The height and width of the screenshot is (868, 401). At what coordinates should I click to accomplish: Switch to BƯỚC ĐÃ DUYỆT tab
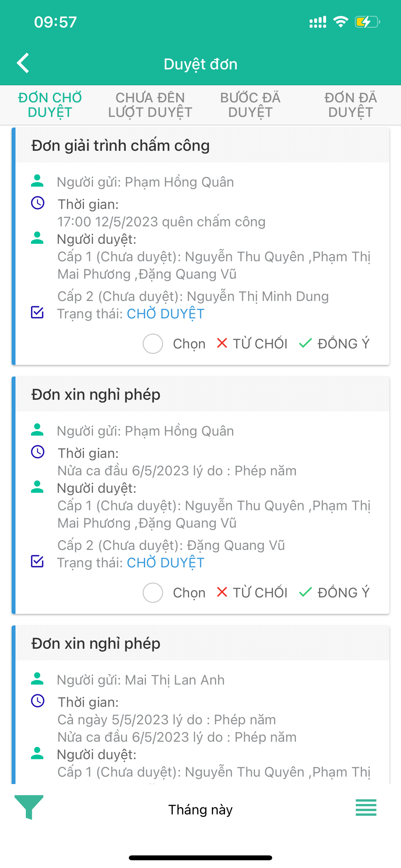click(250, 105)
